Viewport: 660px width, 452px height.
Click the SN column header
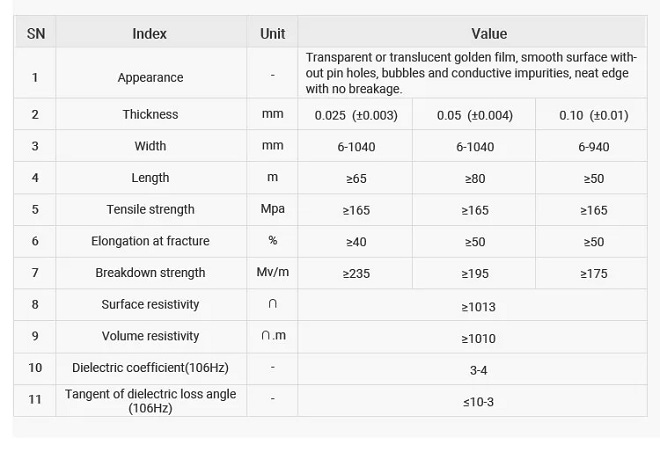[36, 34]
